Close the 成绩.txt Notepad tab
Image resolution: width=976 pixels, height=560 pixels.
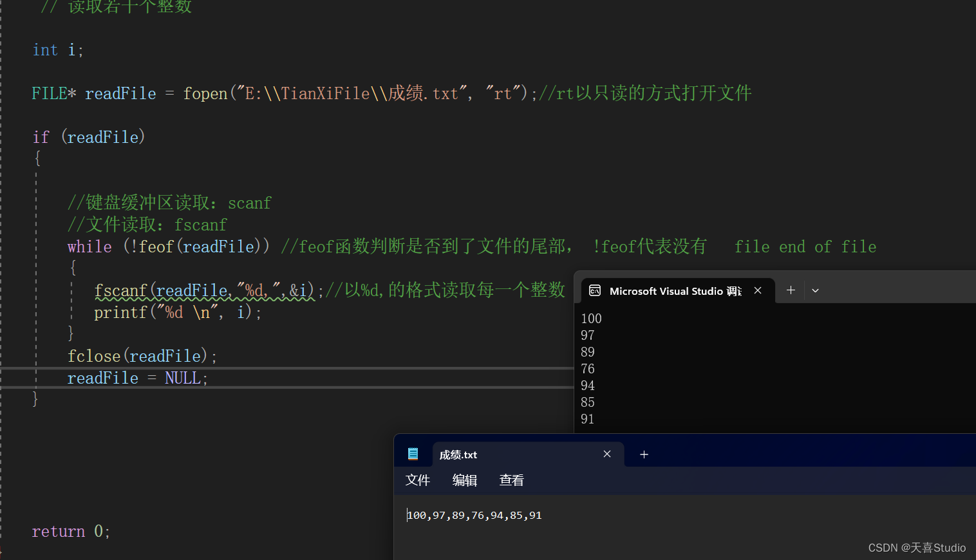(606, 454)
